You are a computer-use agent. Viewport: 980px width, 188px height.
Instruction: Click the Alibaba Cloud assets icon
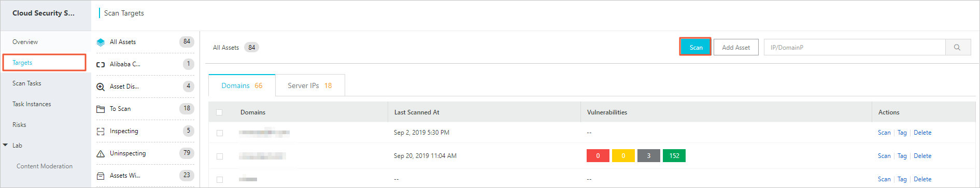(x=101, y=65)
